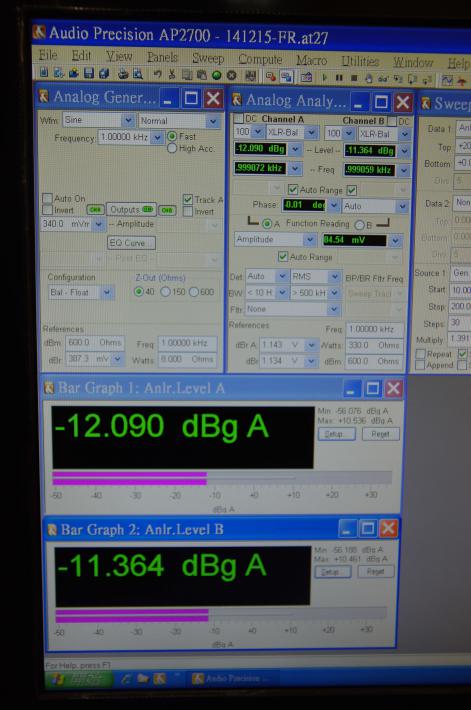The height and width of the screenshot is (710, 471).
Task: Open the mVrms amplitude unit dropdown
Action: pos(99,224)
